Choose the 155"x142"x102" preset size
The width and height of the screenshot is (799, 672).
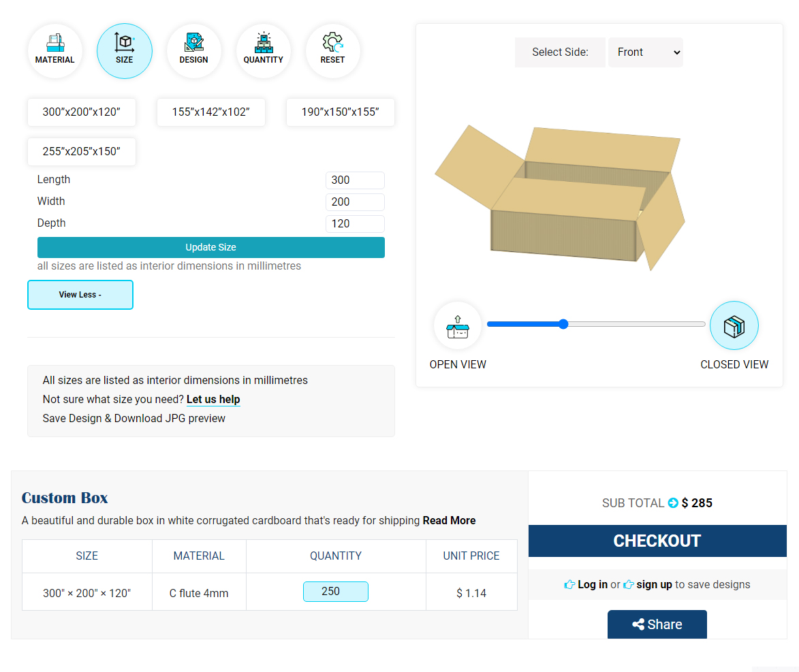tap(211, 112)
